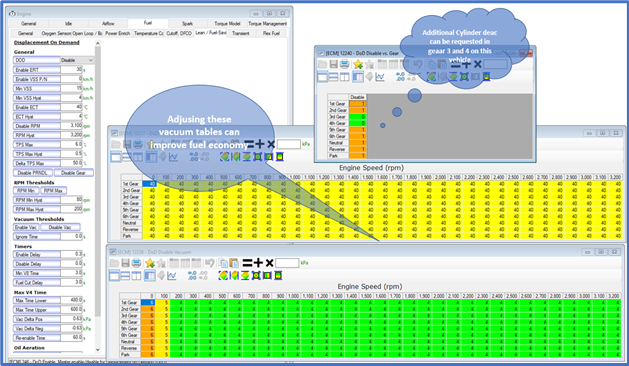
Task: Switch to the Spark tab
Action: 187,24
